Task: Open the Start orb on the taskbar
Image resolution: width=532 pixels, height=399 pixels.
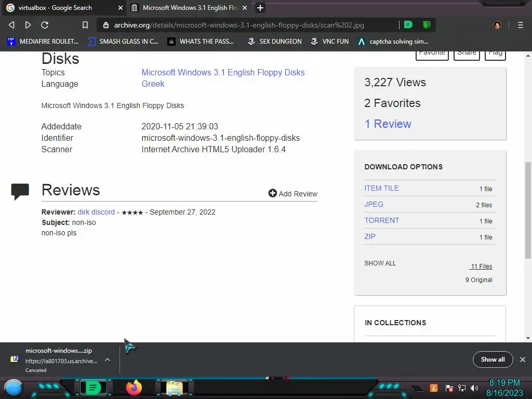Action: pos(14,388)
